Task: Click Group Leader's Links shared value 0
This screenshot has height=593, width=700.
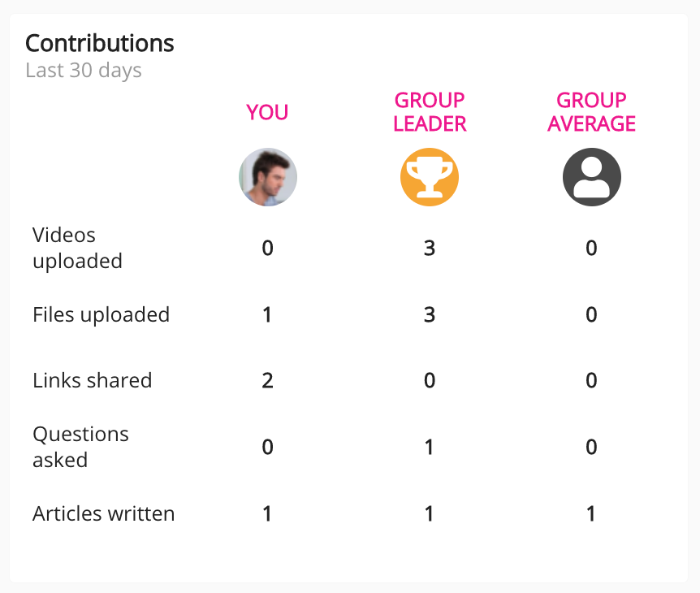Action: pyautogui.click(x=430, y=380)
